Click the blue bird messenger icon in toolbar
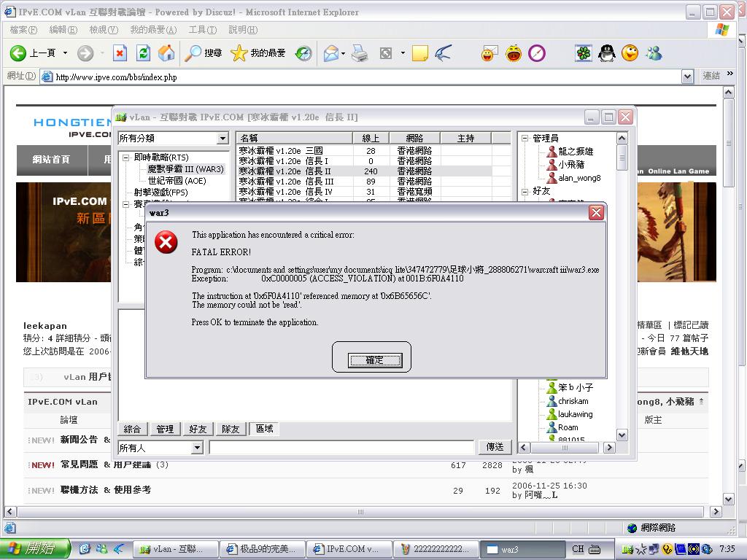The image size is (747, 560). coord(443,52)
